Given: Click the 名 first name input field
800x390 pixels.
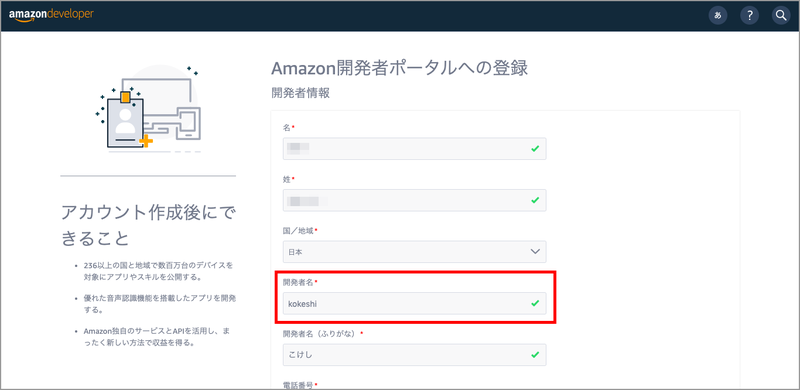Looking at the screenshot, I should click(x=414, y=149).
